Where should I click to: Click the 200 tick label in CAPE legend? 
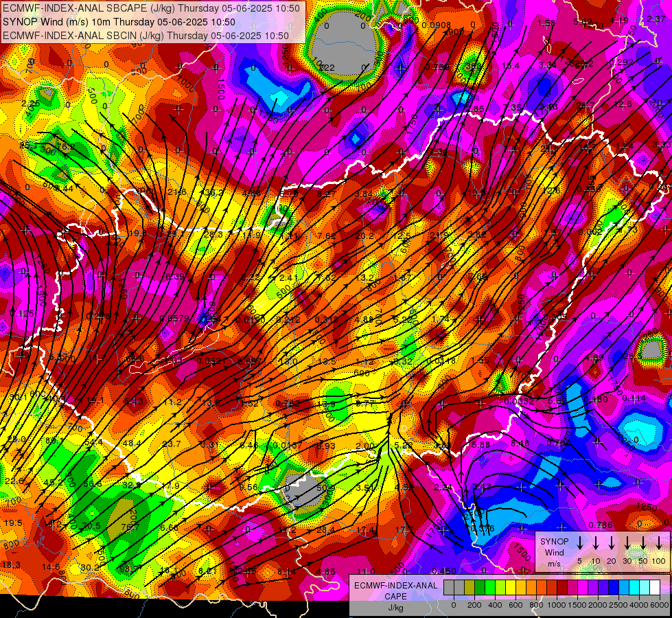474,605
